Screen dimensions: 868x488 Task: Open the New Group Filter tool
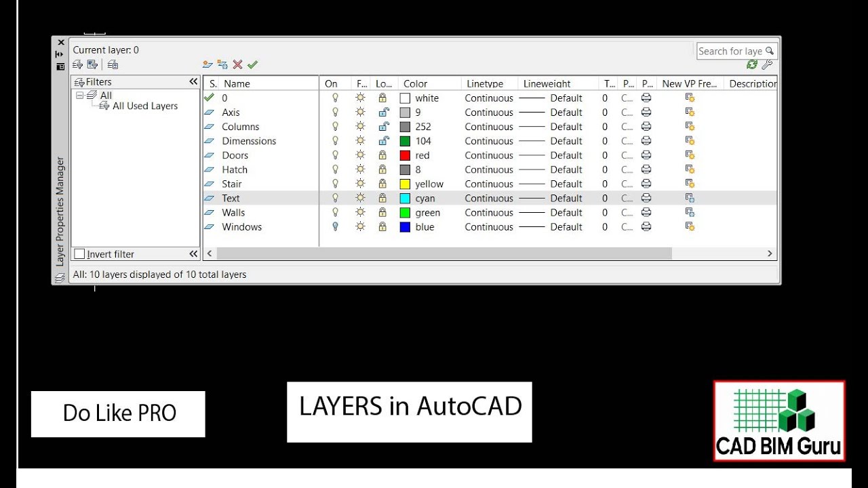(92, 64)
